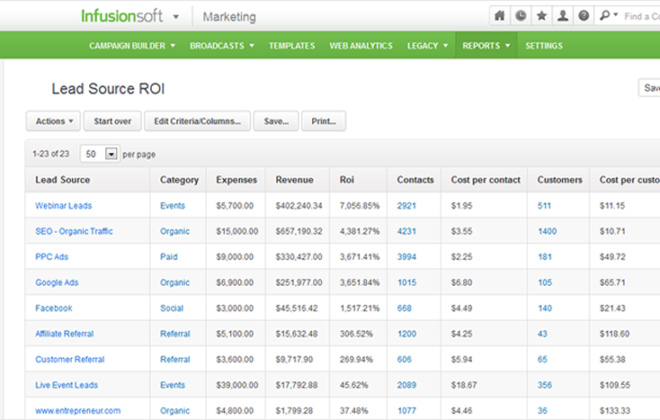Click the Home icon in top toolbar
Screen dimensions: 660x420
[x=499, y=16]
